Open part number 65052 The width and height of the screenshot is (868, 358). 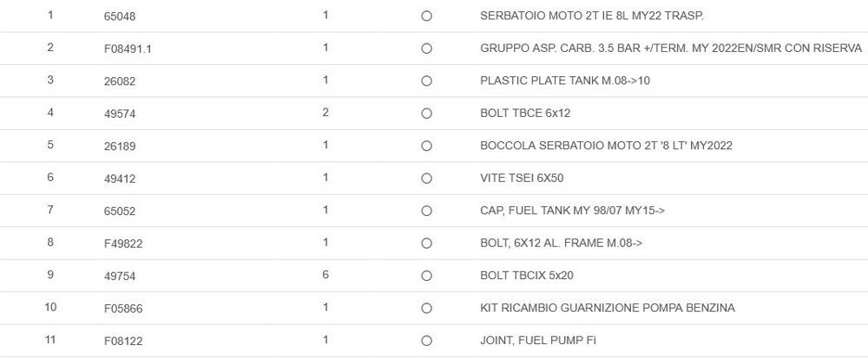[x=120, y=211]
